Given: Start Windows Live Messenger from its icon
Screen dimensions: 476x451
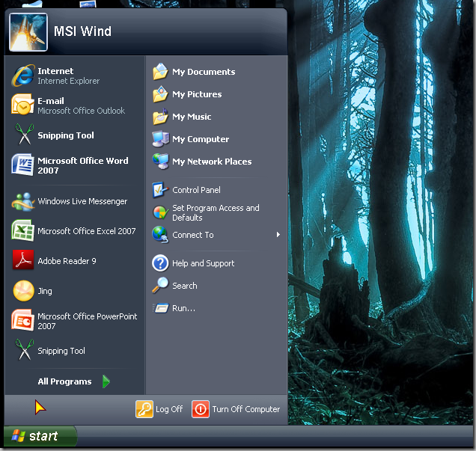Looking at the screenshot, I should coord(23,202).
